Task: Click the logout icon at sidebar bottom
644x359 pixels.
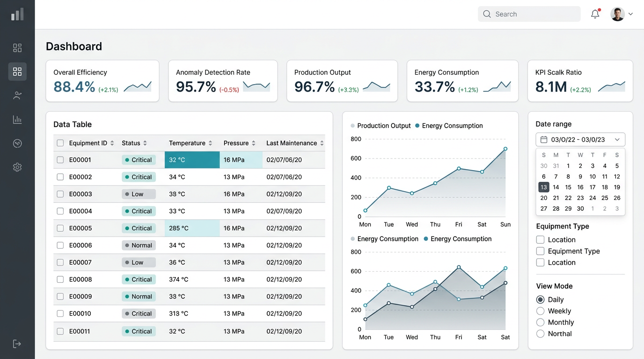Action: pyautogui.click(x=17, y=344)
